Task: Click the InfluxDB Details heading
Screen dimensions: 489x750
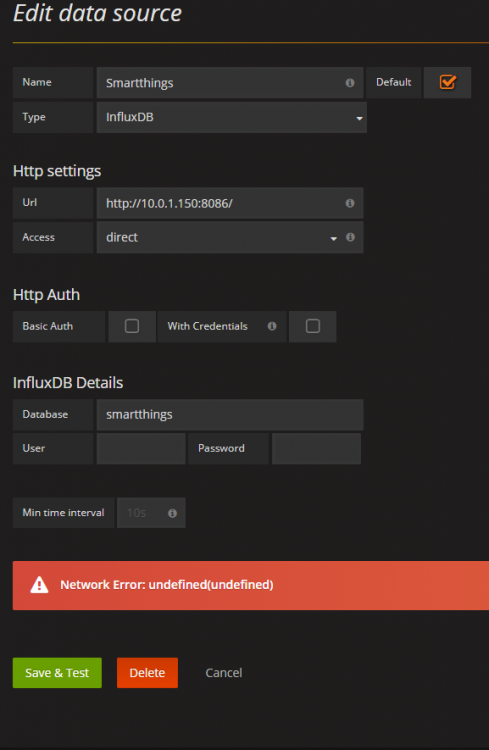Action: point(68,383)
